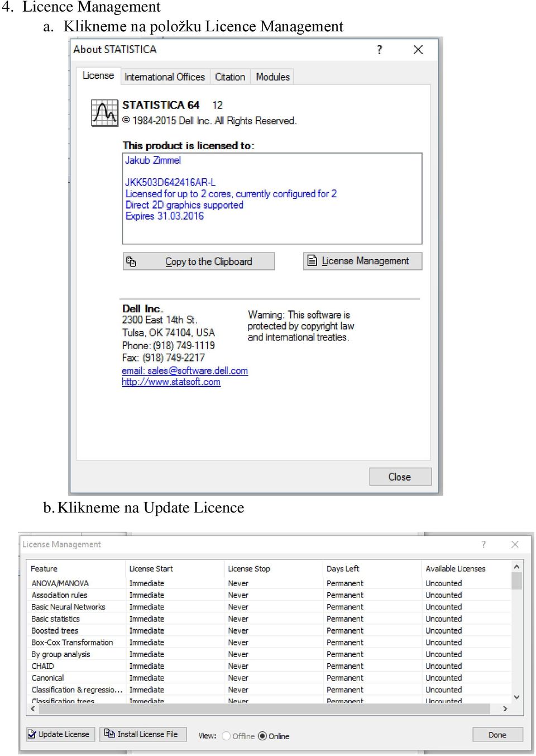Switch to the International Offices tab
Viewport: 536px width, 756px height.
tap(165, 77)
